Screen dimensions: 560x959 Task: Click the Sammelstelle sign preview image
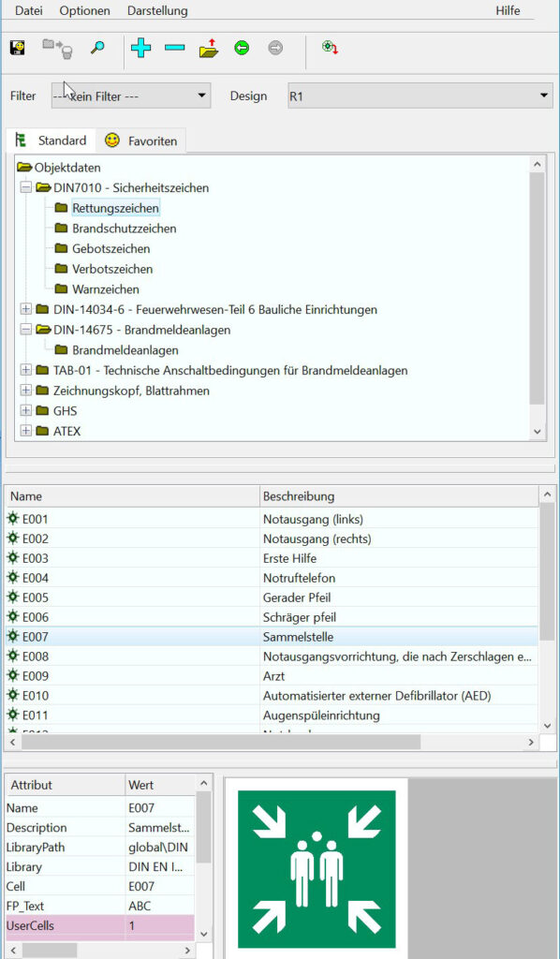point(317,869)
